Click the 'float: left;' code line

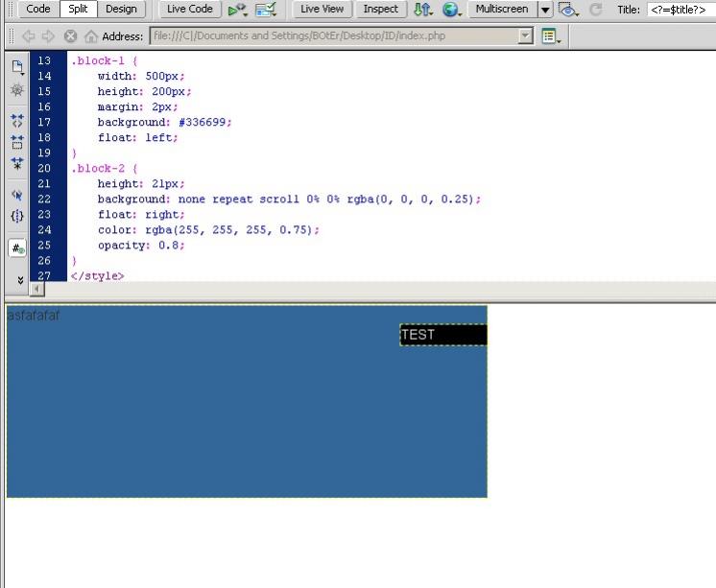point(137,138)
